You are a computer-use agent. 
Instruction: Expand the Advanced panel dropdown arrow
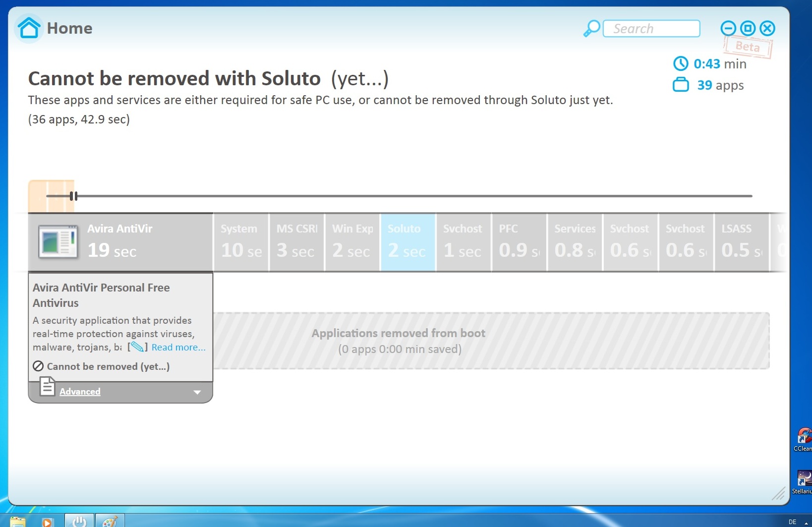(x=197, y=392)
